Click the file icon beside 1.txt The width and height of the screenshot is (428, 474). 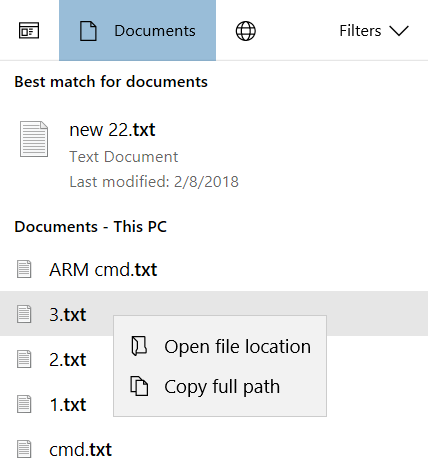24,404
